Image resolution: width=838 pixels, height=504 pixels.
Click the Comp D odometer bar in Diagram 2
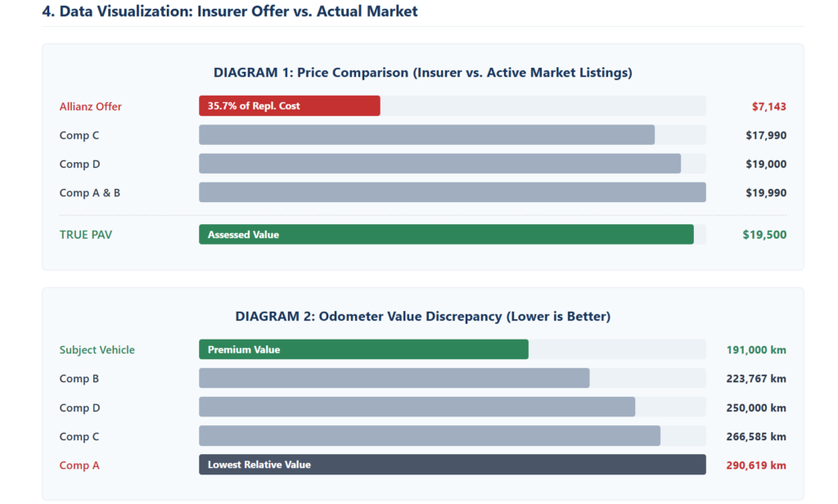tap(417, 407)
